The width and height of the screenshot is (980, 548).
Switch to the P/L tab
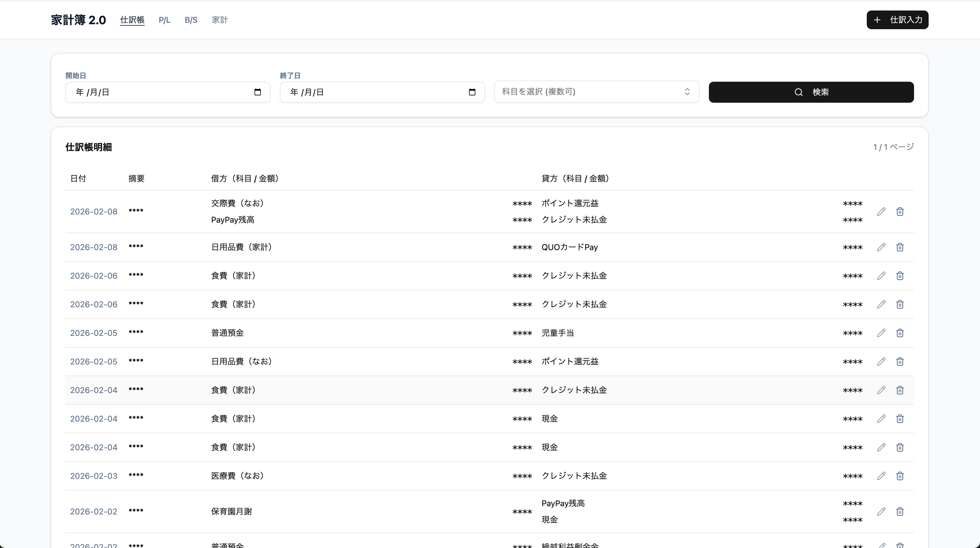tap(164, 20)
